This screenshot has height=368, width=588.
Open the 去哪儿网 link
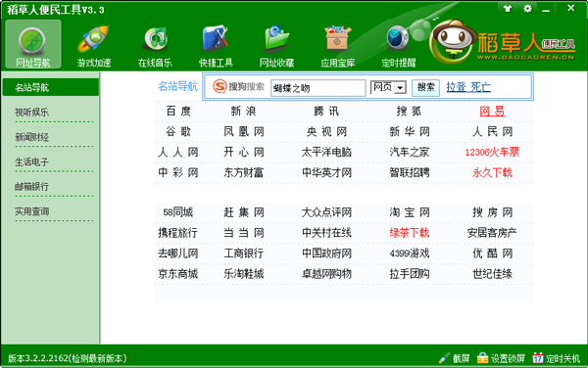coord(178,253)
